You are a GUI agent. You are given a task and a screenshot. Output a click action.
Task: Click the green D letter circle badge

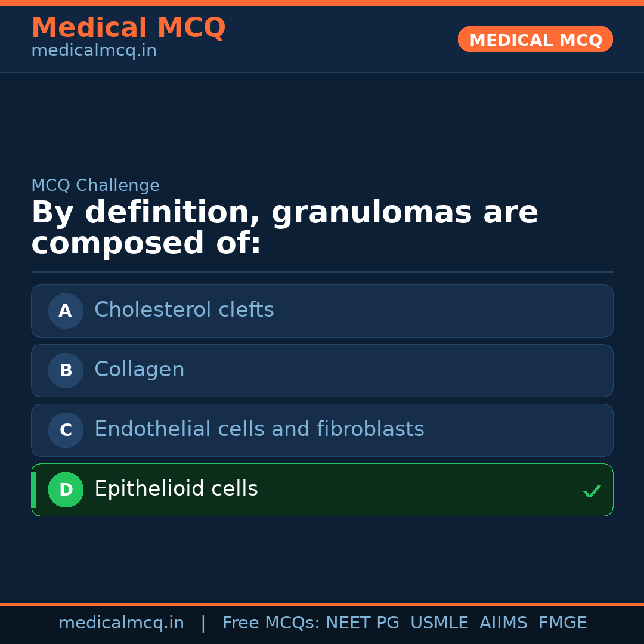pyautogui.click(x=66, y=490)
